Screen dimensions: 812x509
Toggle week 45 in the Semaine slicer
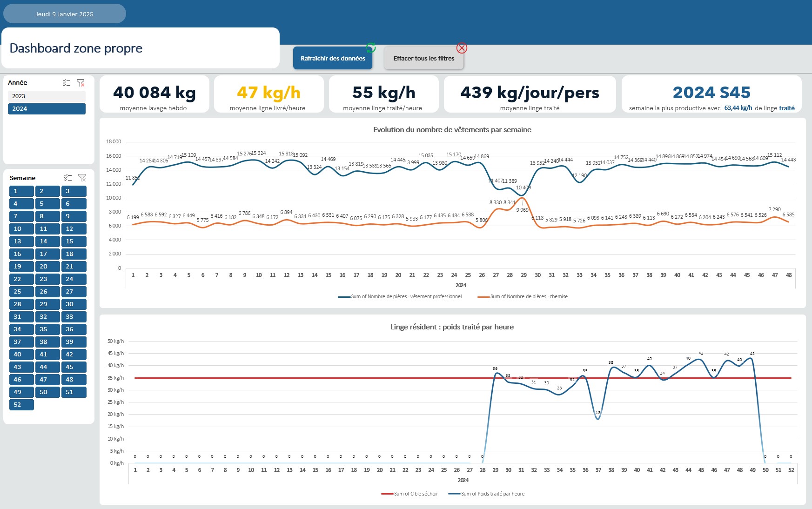point(74,367)
